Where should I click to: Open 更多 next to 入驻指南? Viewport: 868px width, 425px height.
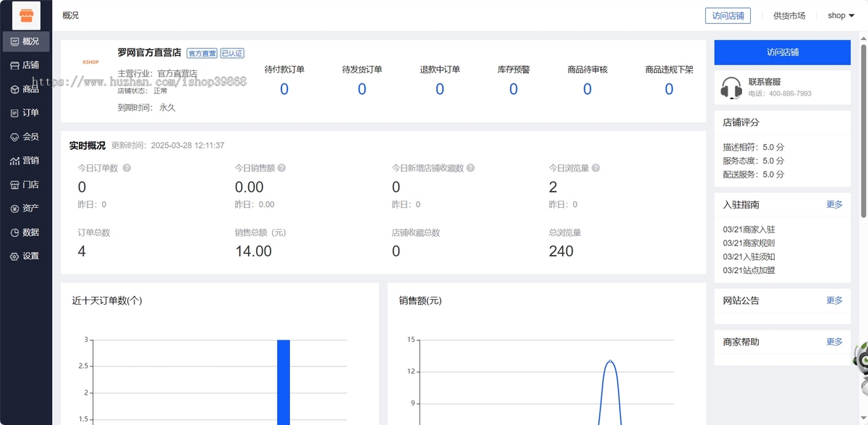click(x=835, y=204)
